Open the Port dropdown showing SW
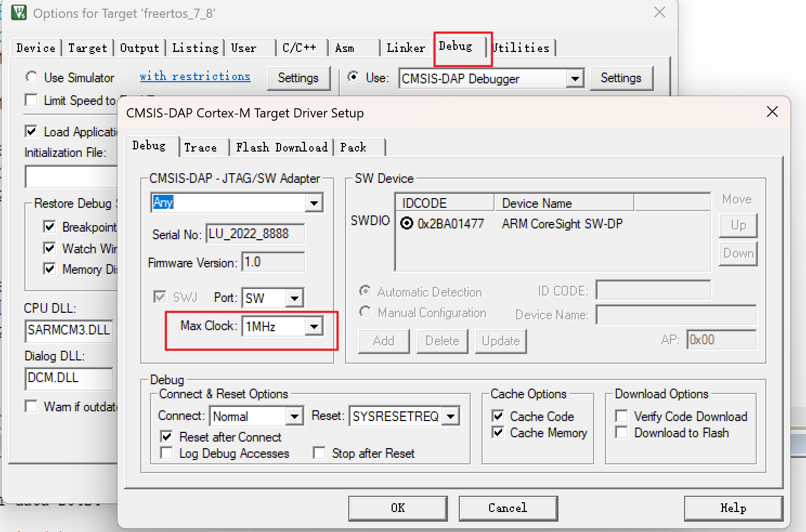The height and width of the screenshot is (532, 806). tap(295, 298)
